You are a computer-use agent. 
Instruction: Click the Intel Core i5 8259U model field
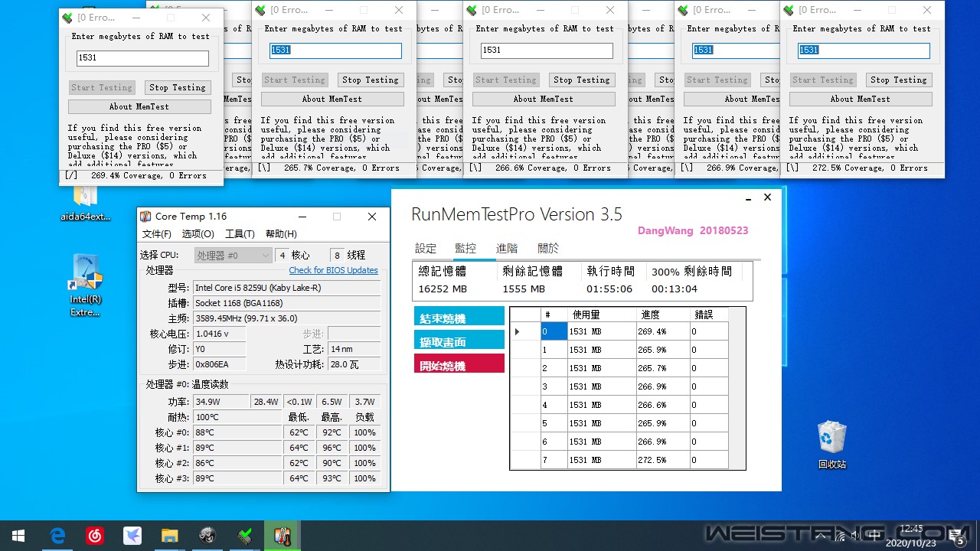tap(286, 288)
